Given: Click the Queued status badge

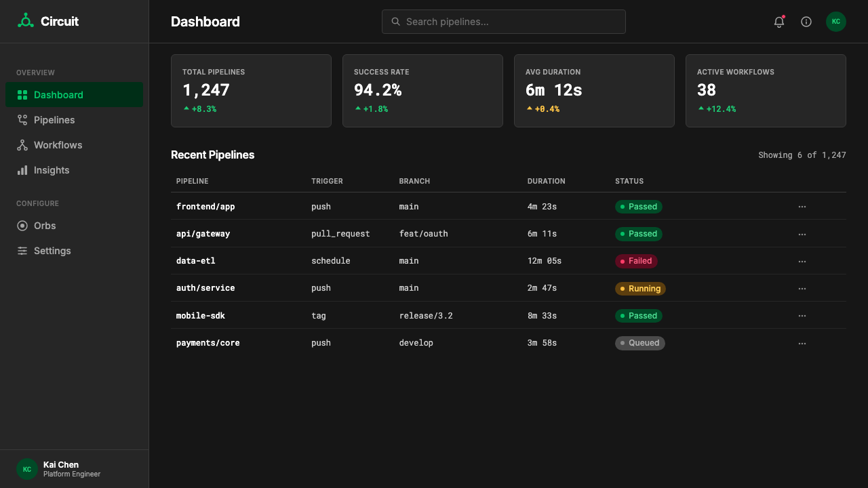Looking at the screenshot, I should coord(640,343).
